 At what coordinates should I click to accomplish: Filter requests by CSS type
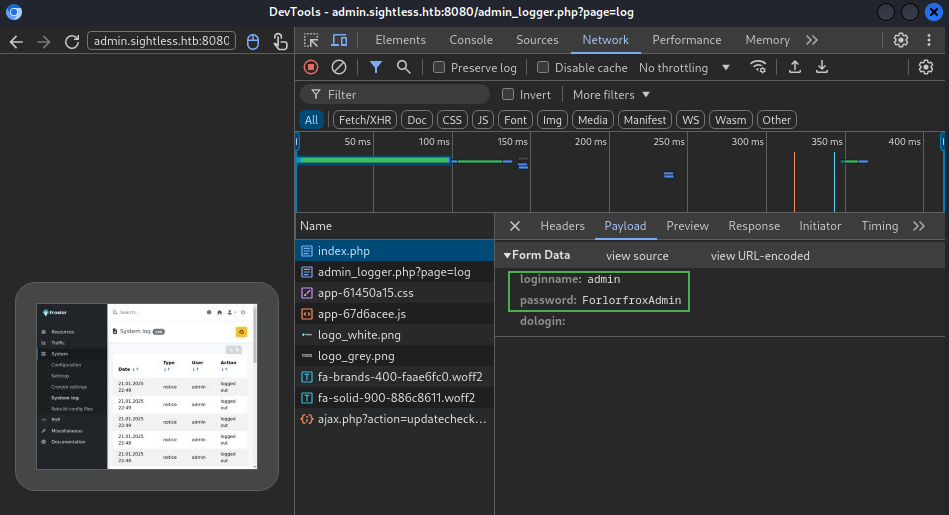click(x=452, y=120)
